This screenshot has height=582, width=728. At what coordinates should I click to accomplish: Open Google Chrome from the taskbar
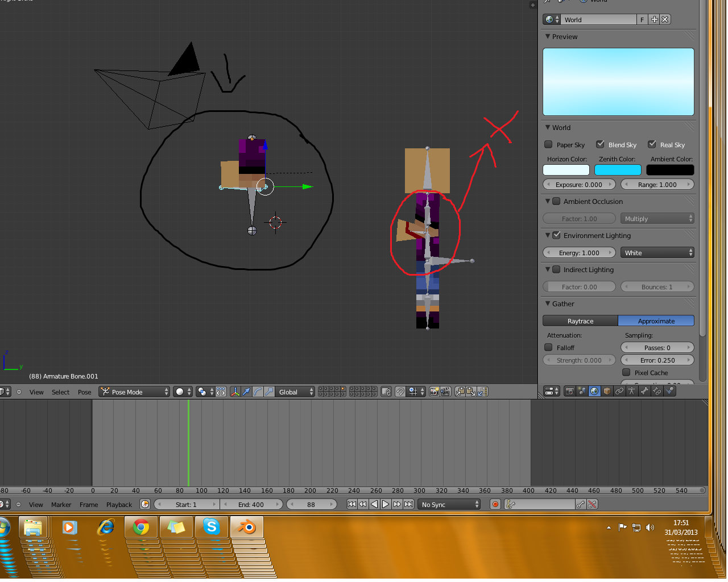[141, 527]
